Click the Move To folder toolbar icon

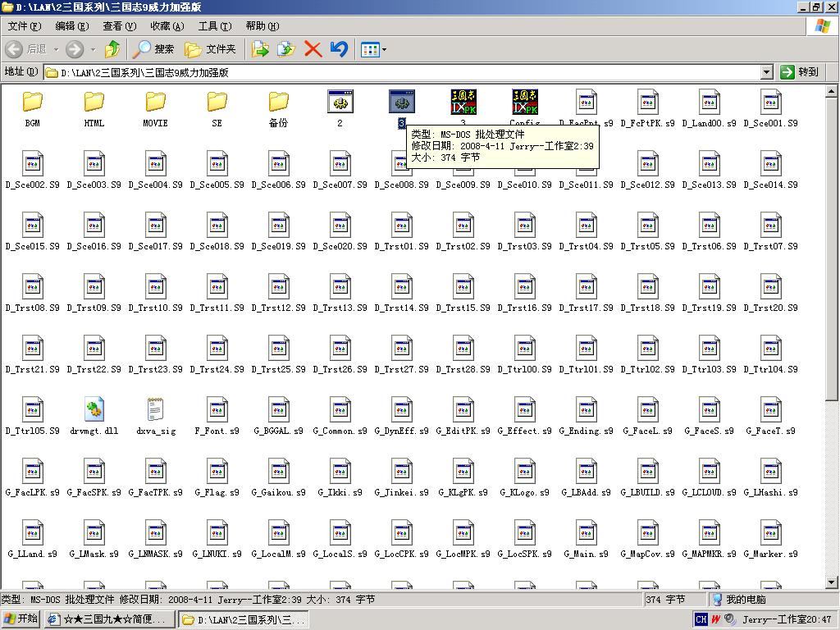coord(260,49)
